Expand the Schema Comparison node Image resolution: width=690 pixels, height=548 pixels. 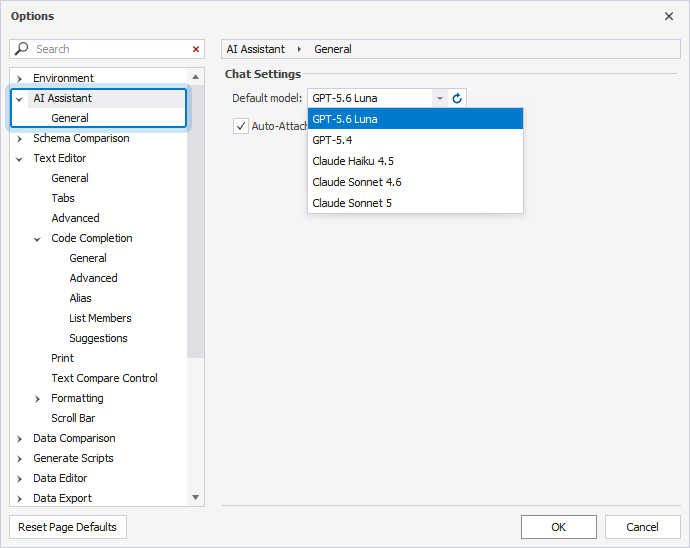19,139
